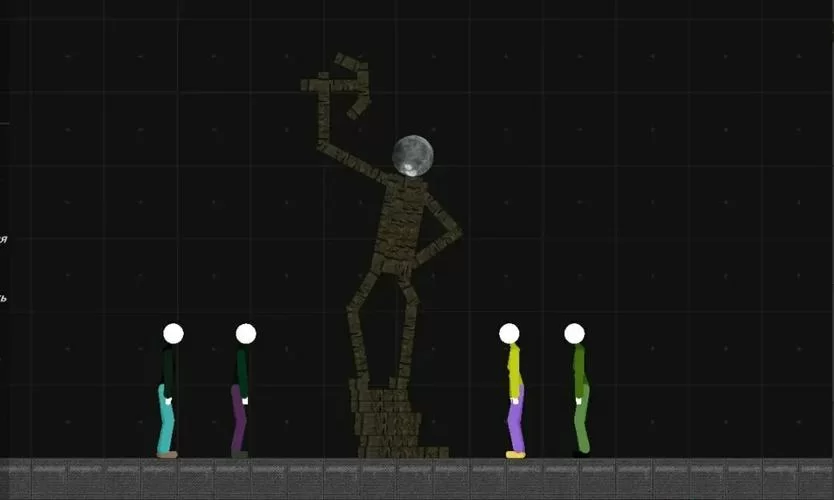Select the yellow shirt of the stickman

pos(514,369)
